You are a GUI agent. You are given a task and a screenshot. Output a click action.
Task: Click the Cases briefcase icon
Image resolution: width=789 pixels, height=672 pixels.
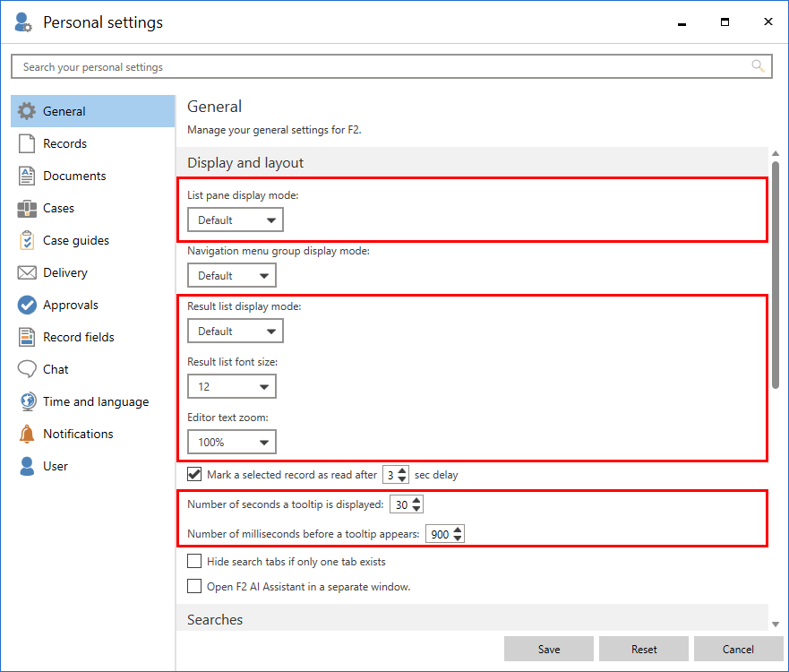tap(27, 209)
